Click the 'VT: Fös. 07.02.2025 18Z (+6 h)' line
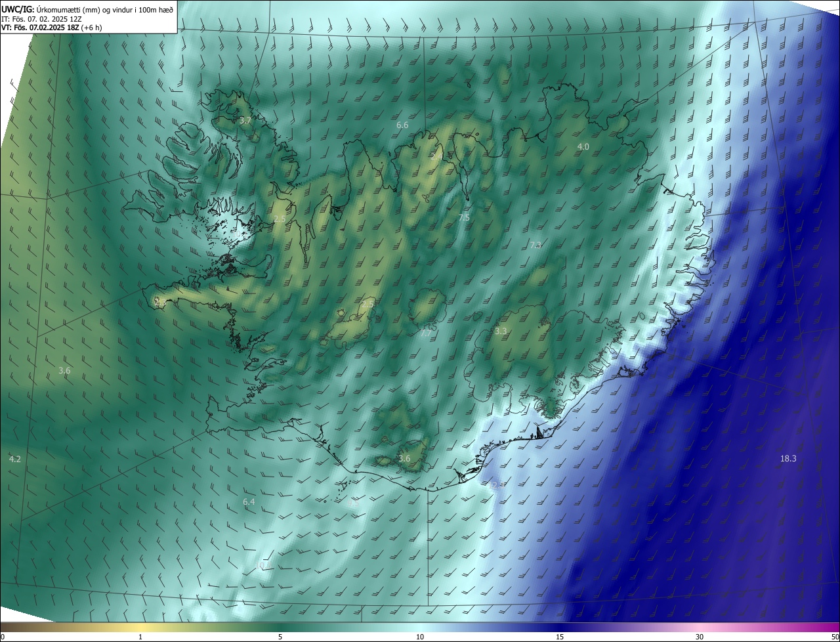Viewport: 840px width, 642px height. (52, 28)
